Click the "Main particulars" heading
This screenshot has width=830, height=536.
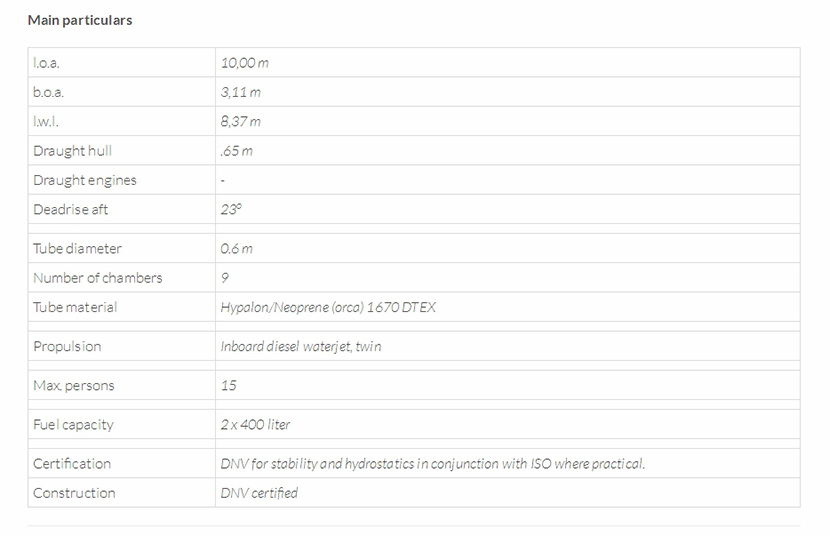[x=80, y=20]
